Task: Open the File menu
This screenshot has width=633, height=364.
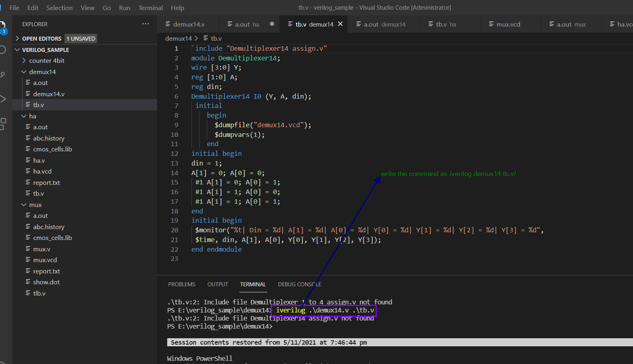Action: [x=14, y=8]
